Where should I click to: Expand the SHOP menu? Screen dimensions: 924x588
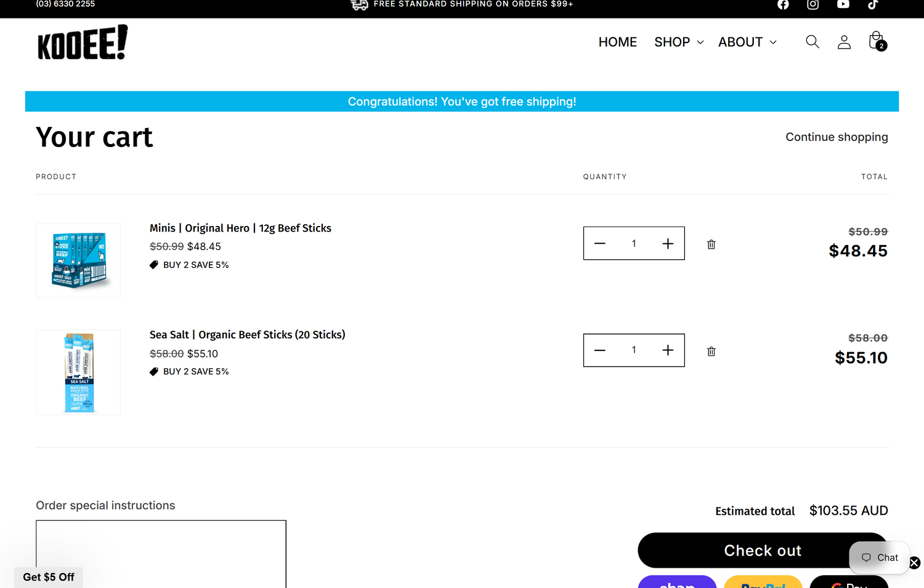[679, 42]
